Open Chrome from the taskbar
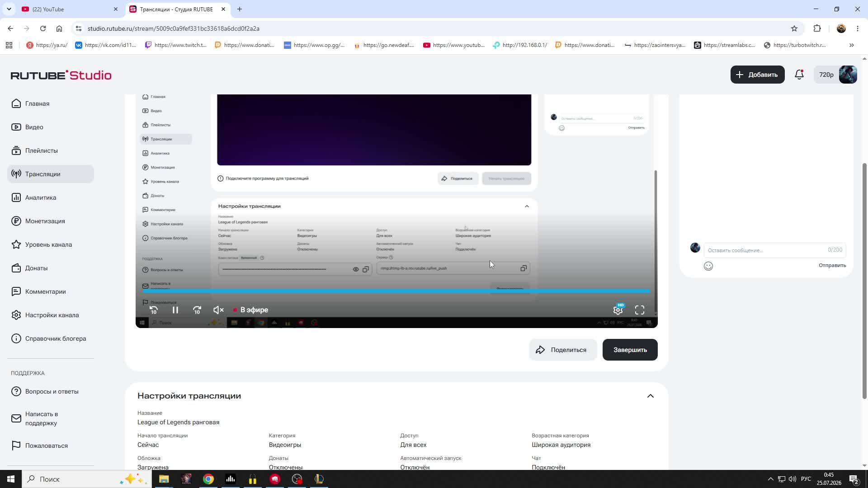Screen dimensions: 868x488 click(208, 479)
